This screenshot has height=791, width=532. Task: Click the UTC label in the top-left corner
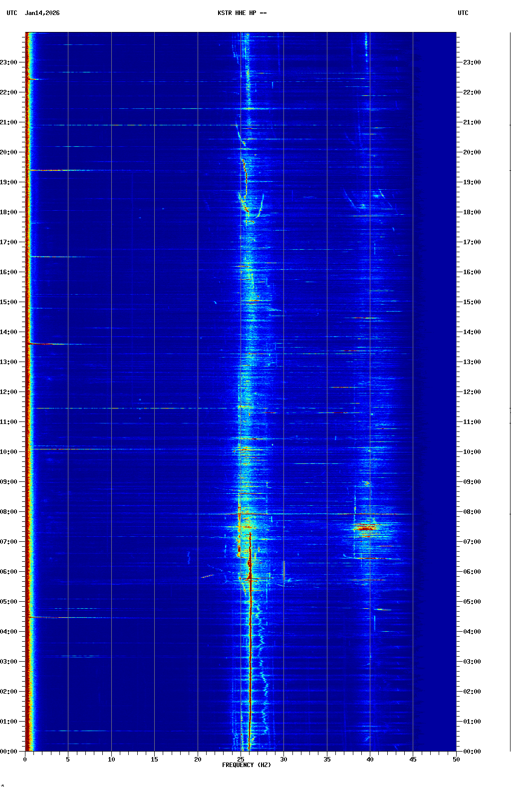pyautogui.click(x=12, y=13)
